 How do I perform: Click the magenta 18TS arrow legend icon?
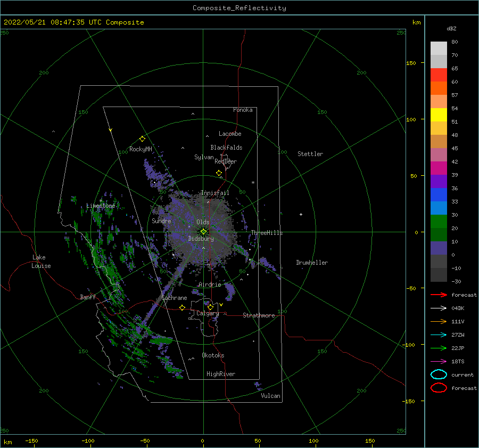point(439,361)
